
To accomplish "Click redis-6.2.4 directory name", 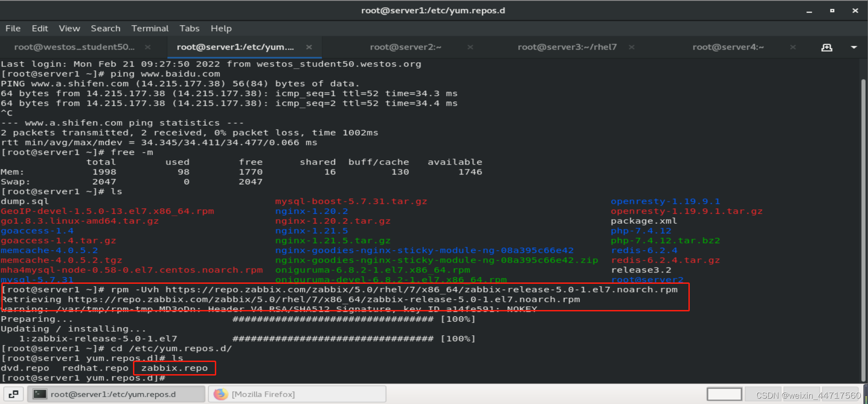I will click(x=644, y=251).
